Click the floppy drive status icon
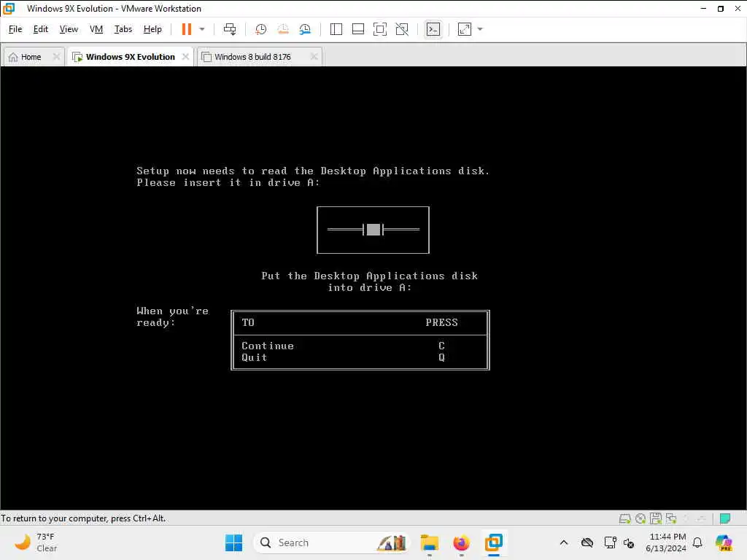This screenshot has height=560, width=747. [x=656, y=518]
